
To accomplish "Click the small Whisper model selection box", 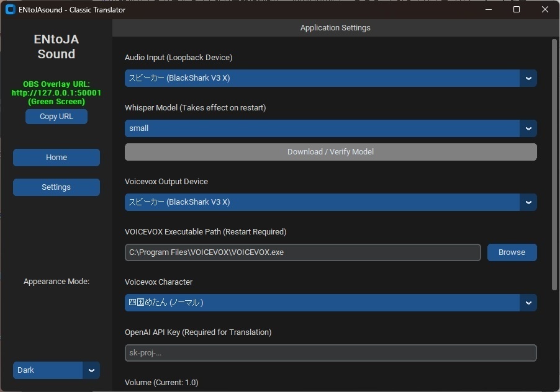I will click(x=322, y=128).
